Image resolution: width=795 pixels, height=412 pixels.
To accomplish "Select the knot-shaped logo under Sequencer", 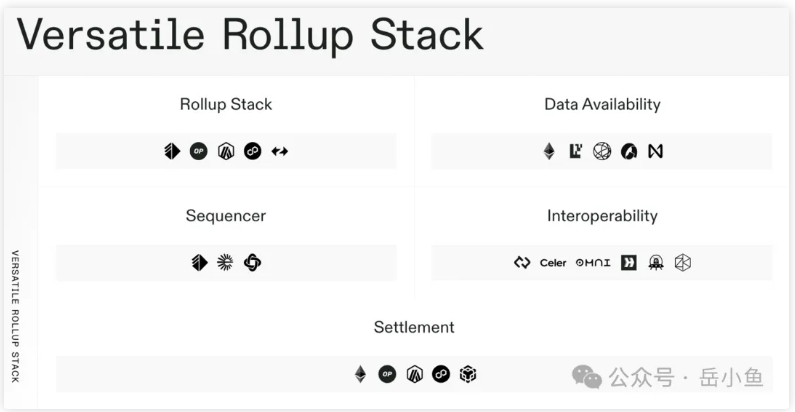I will pyautogui.click(x=252, y=263).
